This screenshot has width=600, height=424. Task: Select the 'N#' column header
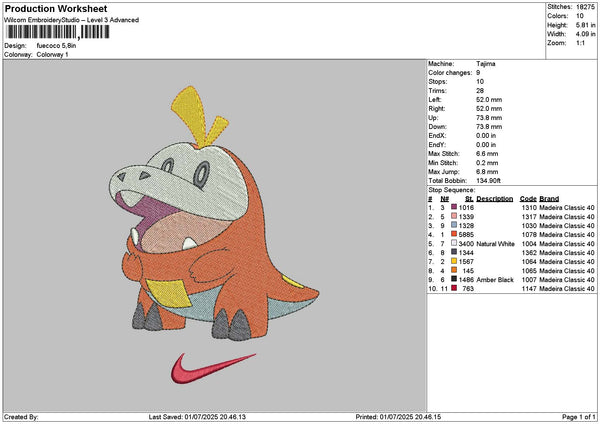tap(444, 199)
